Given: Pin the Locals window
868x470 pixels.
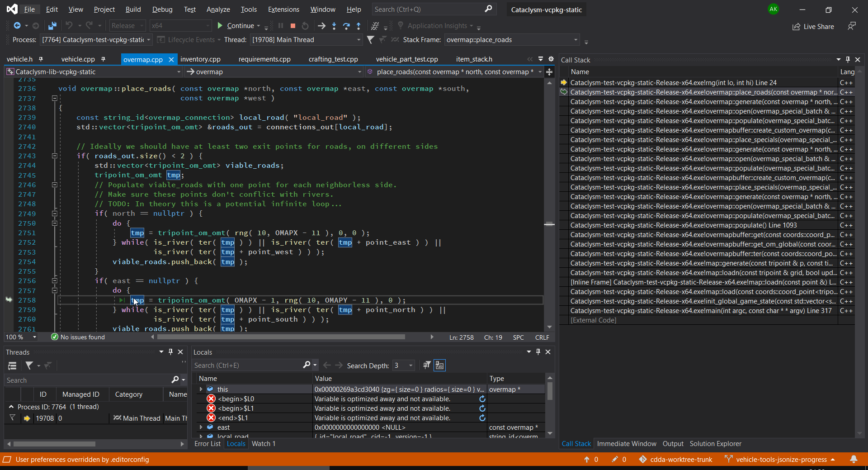Looking at the screenshot, I should point(538,352).
